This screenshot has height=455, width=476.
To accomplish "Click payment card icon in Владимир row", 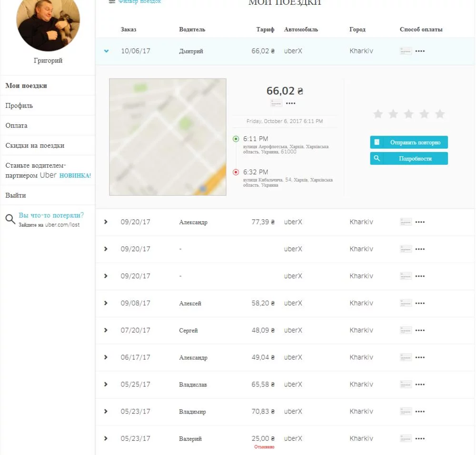I will [406, 411].
